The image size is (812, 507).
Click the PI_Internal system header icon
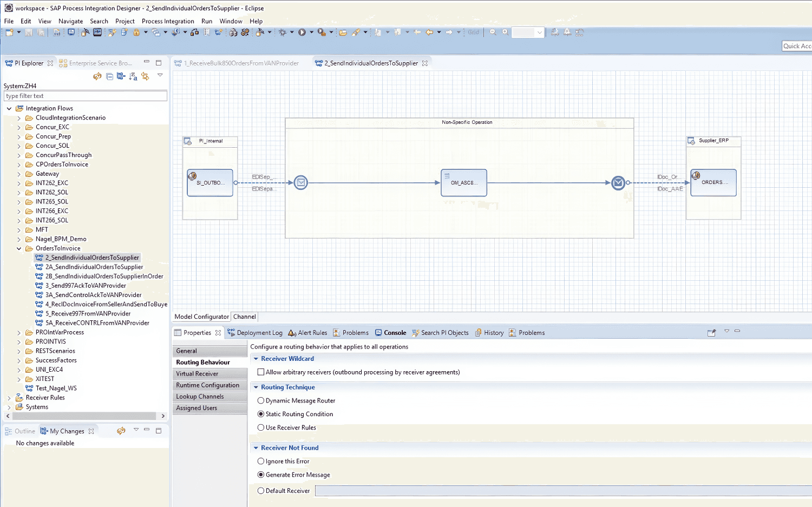(188, 142)
